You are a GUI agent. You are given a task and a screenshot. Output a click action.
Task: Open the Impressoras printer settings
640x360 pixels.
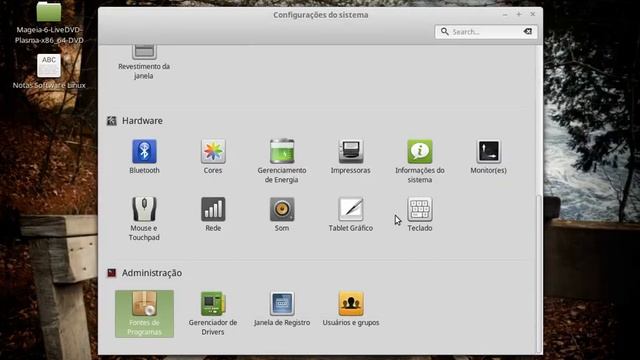click(351, 157)
